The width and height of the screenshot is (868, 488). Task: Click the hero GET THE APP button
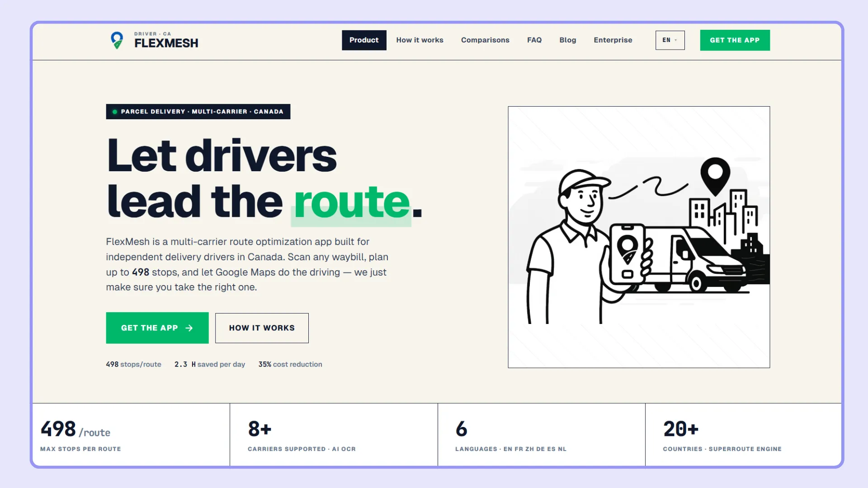[x=157, y=328]
